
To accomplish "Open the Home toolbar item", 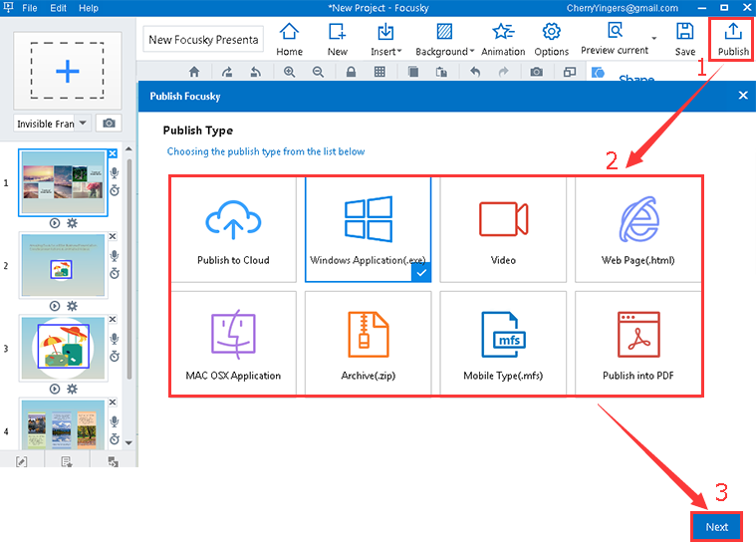I will pyautogui.click(x=289, y=39).
